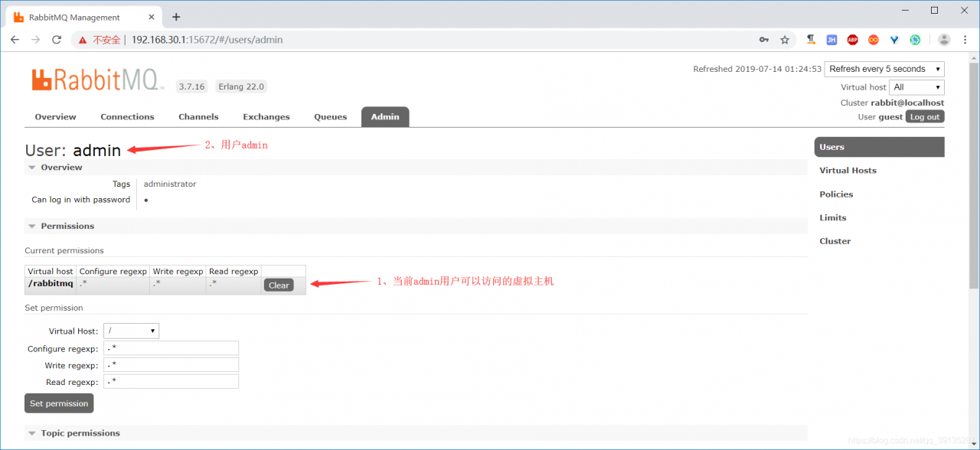Click the Read regexp column header
Screen dimensions: 980x450
(x=234, y=272)
